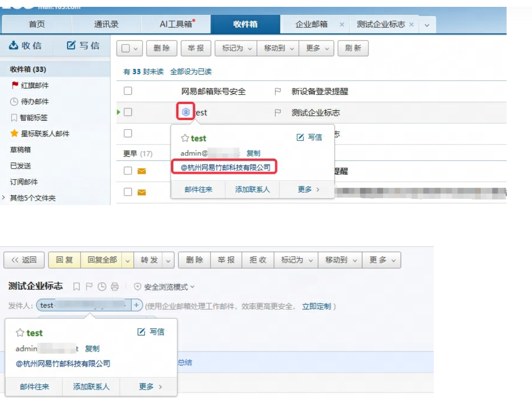
Task: Open the 回复全部 dropdown arrow
Action: pyautogui.click(x=128, y=261)
